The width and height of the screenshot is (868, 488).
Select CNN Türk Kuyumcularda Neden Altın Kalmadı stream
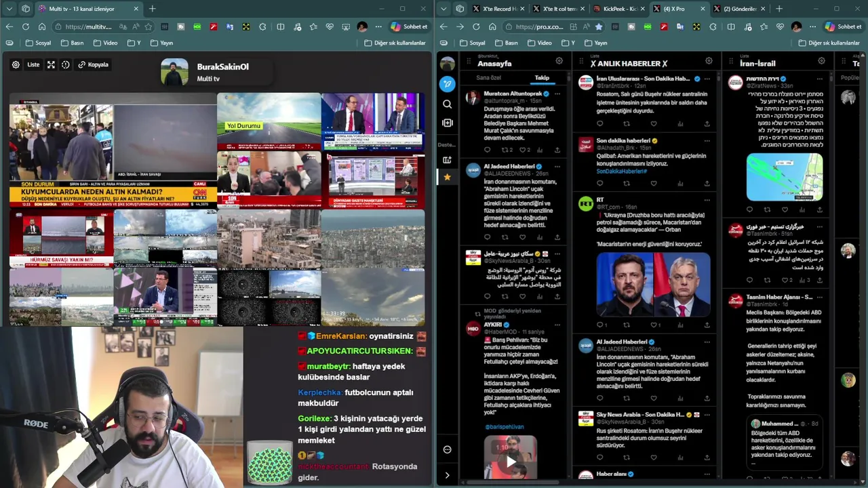[113, 150]
